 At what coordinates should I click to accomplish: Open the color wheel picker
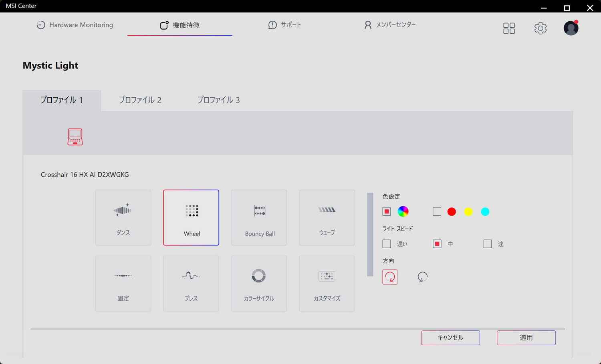pyautogui.click(x=403, y=211)
